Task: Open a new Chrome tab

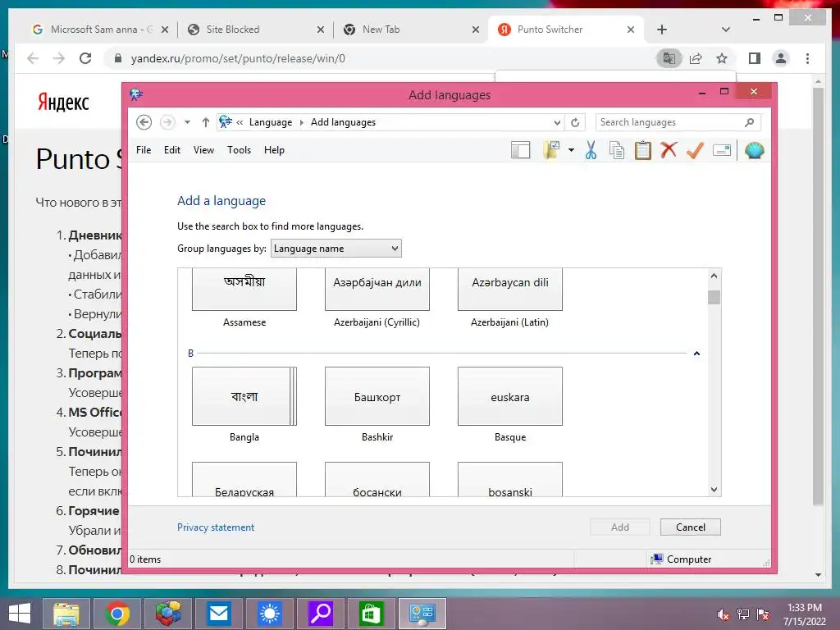Action: 662,30
